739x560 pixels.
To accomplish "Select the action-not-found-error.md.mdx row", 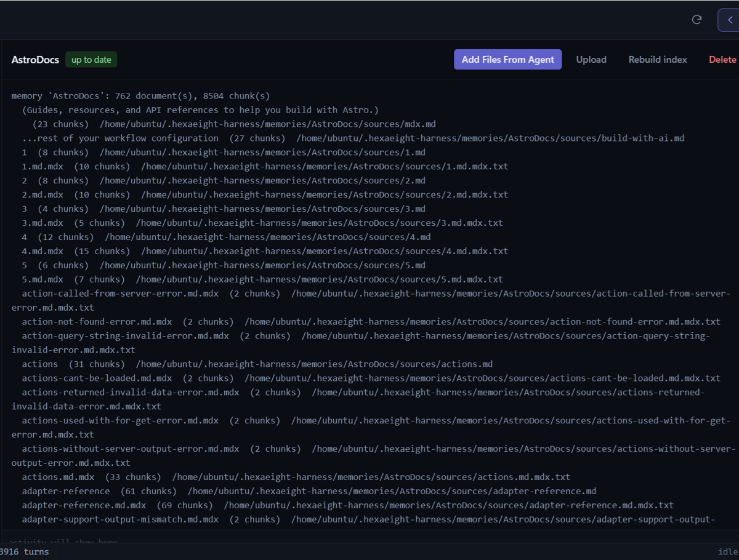I will pyautogui.click(x=371, y=322).
